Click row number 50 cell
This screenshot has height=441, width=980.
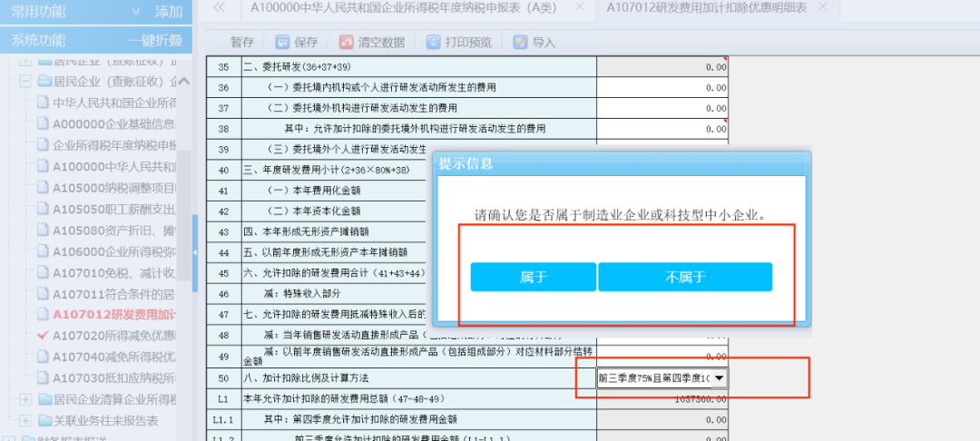[x=224, y=377]
